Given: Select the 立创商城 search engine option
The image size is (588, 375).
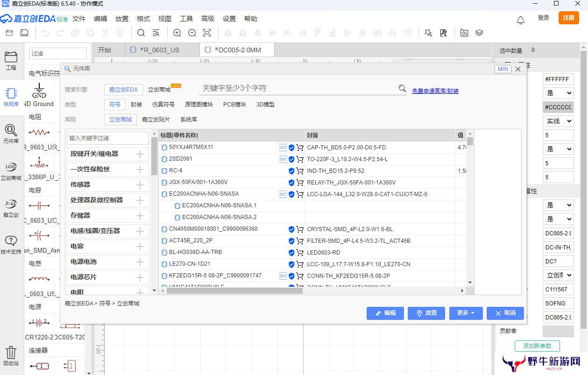Looking at the screenshot, I should tap(159, 90).
